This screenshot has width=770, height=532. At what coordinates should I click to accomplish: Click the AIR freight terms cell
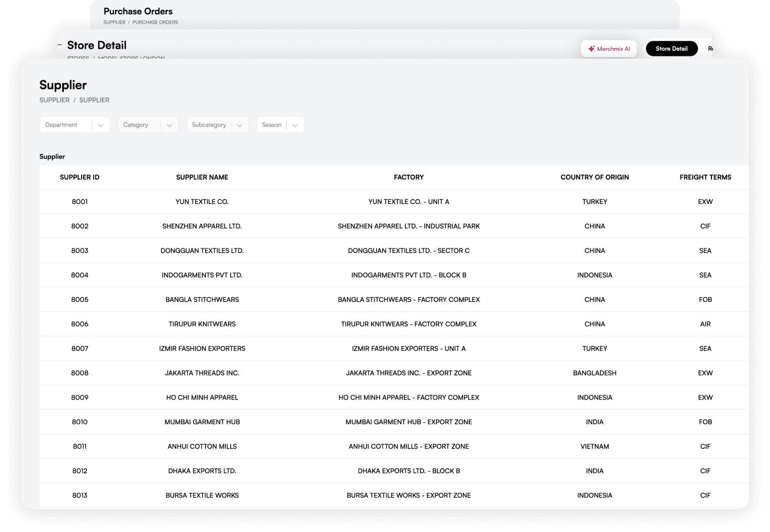click(x=705, y=324)
